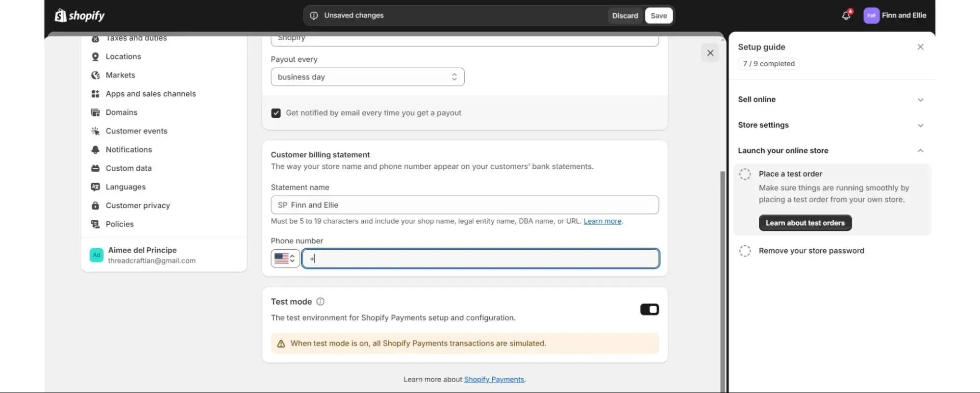The width and height of the screenshot is (980, 393).
Task: Close the settings overlay with X
Action: (x=710, y=53)
